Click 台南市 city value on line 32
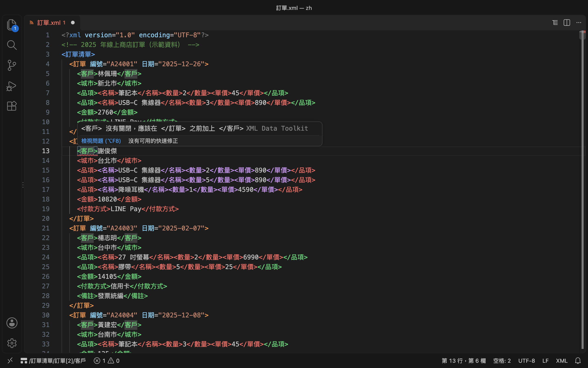The width and height of the screenshot is (588, 368). [107, 334]
